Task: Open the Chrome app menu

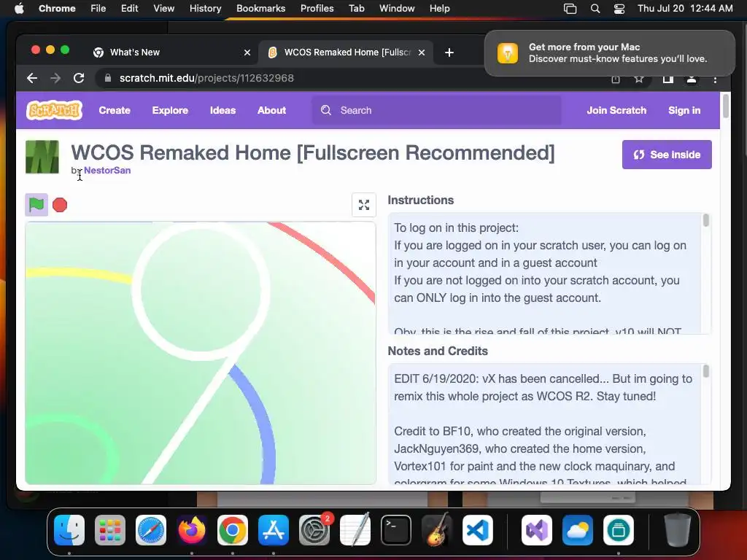Action: (x=57, y=9)
